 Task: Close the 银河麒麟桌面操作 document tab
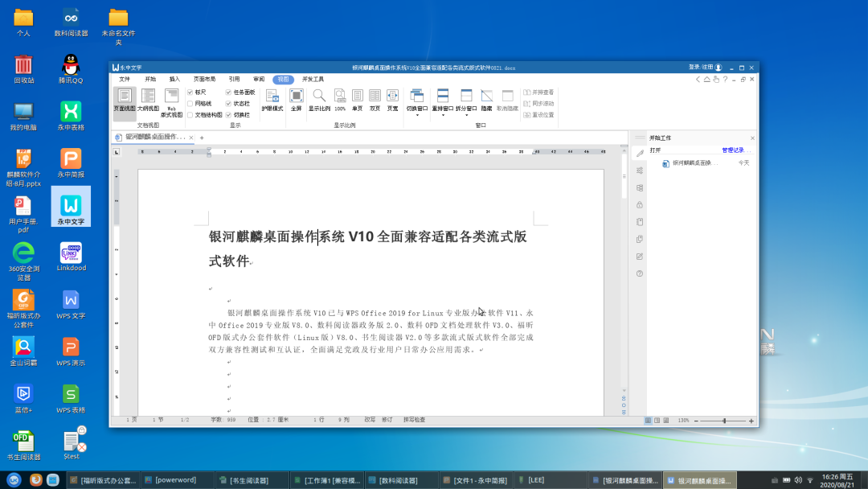click(191, 138)
